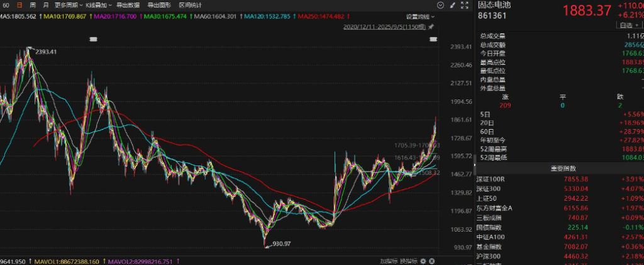Click the MA250:1474.482 label
The image size is (644, 265).
pos(321,16)
